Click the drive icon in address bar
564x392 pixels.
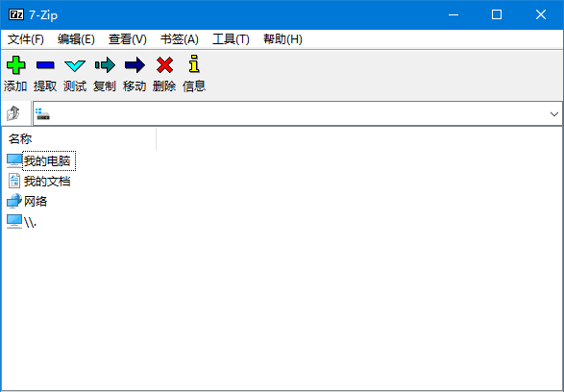pos(43,114)
